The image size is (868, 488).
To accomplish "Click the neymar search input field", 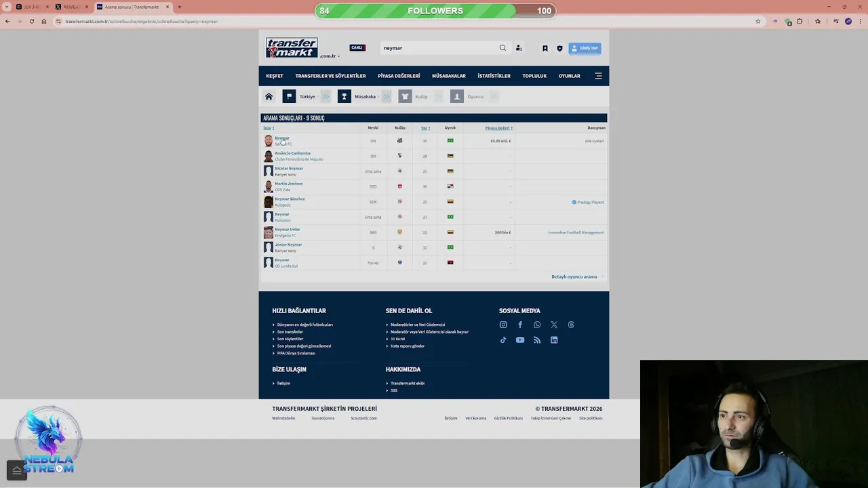I will coord(437,48).
